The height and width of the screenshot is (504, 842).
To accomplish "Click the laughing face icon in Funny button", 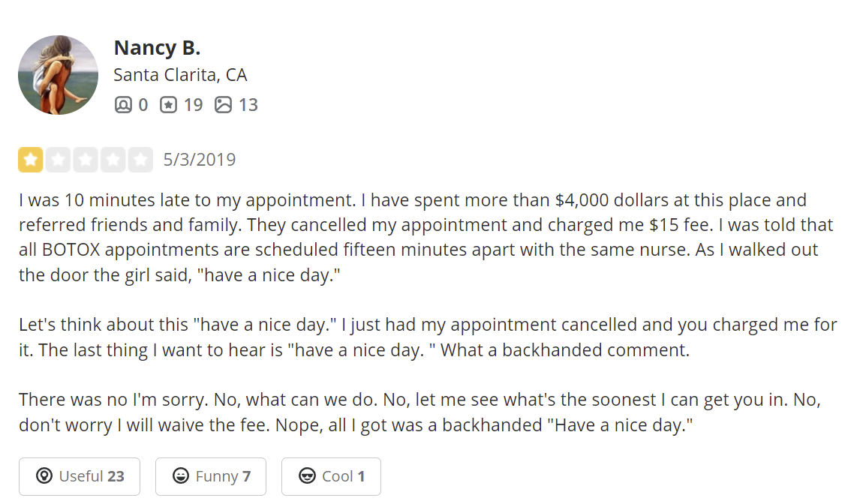I will click(x=181, y=475).
